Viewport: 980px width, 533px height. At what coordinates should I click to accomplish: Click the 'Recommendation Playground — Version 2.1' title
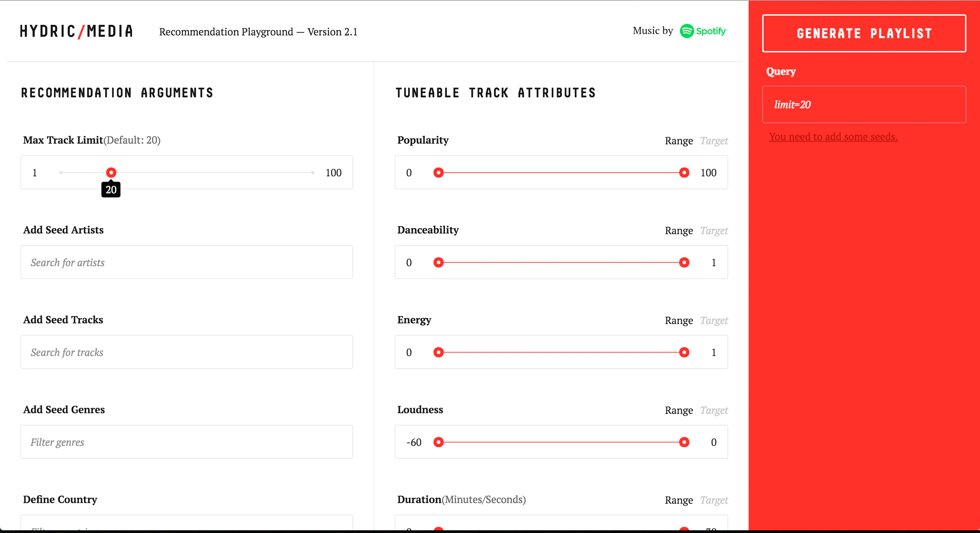point(258,32)
